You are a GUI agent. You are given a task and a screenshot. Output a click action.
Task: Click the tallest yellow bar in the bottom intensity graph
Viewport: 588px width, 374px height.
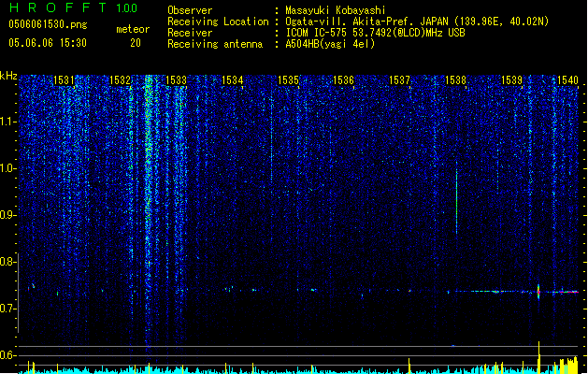coord(538,357)
